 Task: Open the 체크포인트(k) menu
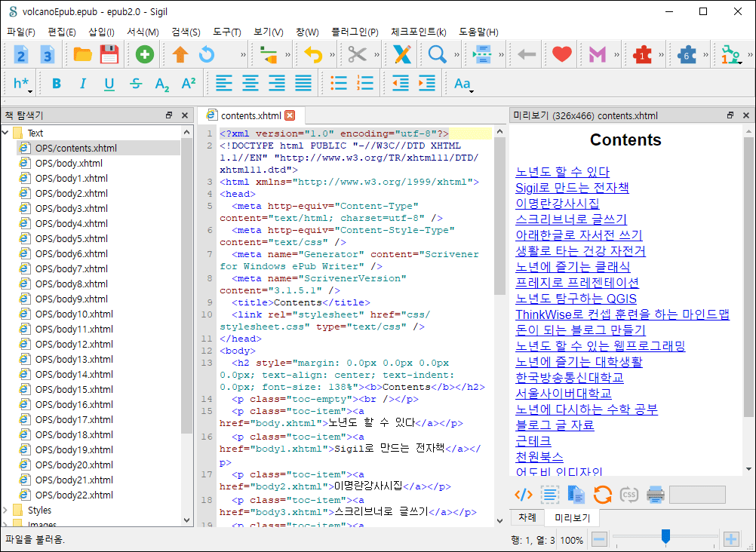[x=419, y=32]
